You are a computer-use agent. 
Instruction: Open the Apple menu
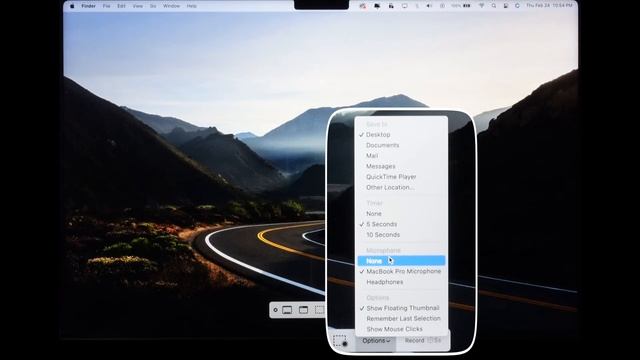pyautogui.click(x=72, y=6)
